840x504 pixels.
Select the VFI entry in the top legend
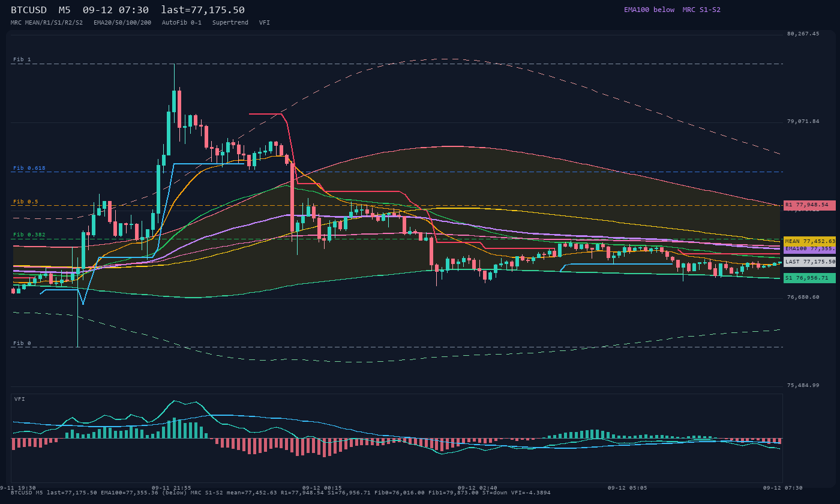[x=265, y=22]
